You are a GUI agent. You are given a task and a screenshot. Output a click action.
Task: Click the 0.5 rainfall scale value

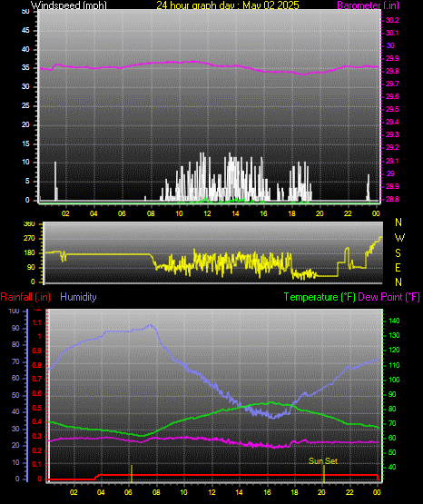coord(37,408)
